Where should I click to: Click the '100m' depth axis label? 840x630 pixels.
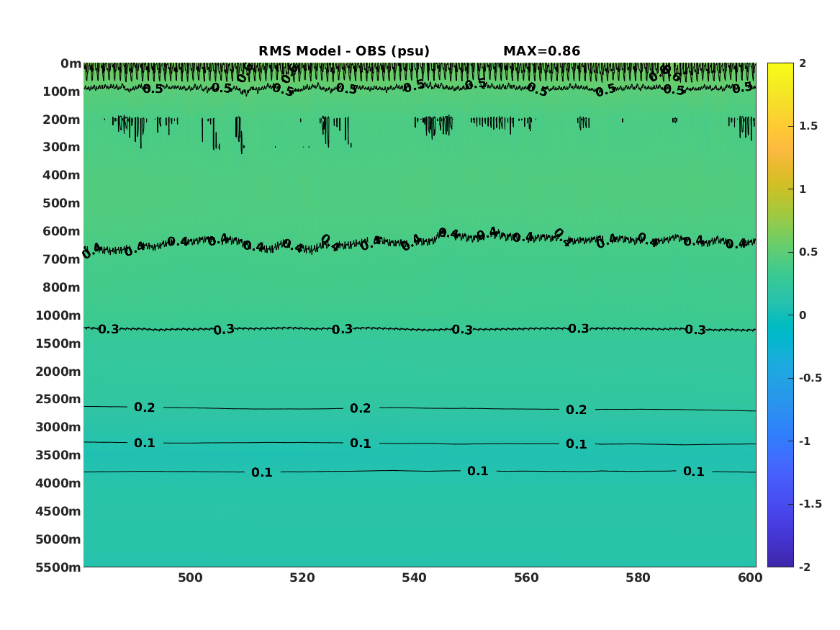pos(62,91)
